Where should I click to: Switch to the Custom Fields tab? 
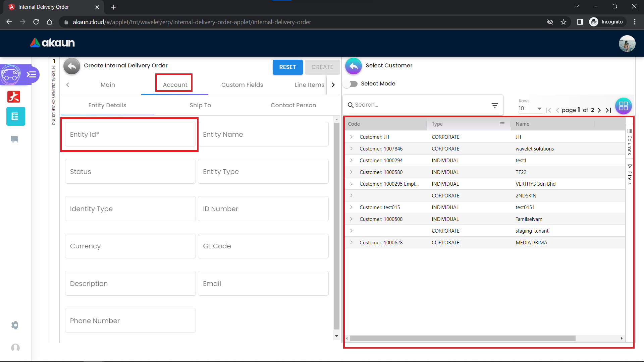[x=242, y=85]
